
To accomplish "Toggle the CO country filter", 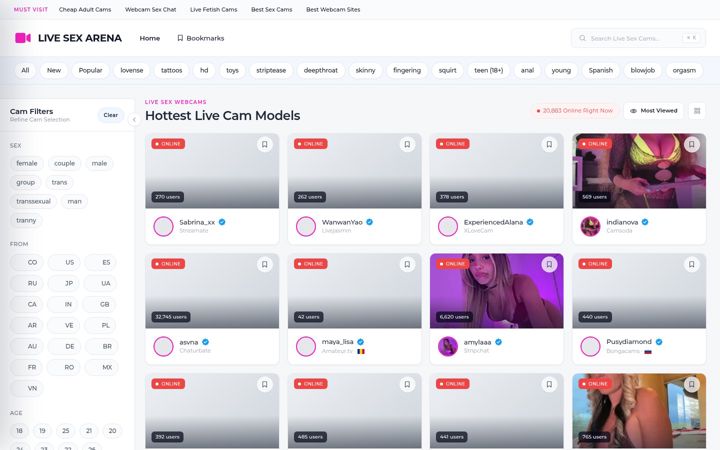I will click(x=27, y=262).
